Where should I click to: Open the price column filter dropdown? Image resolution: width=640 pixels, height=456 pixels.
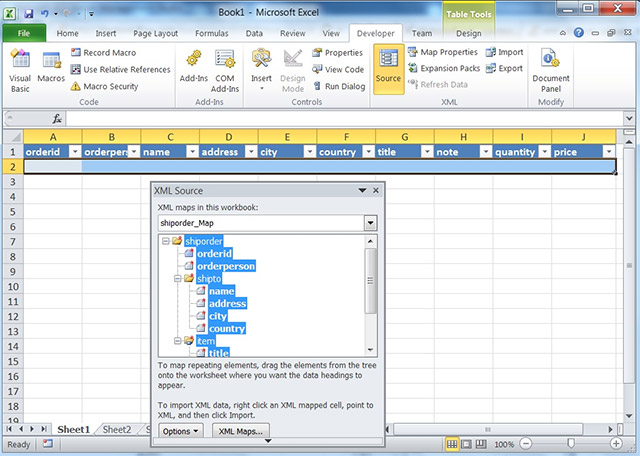coord(609,152)
